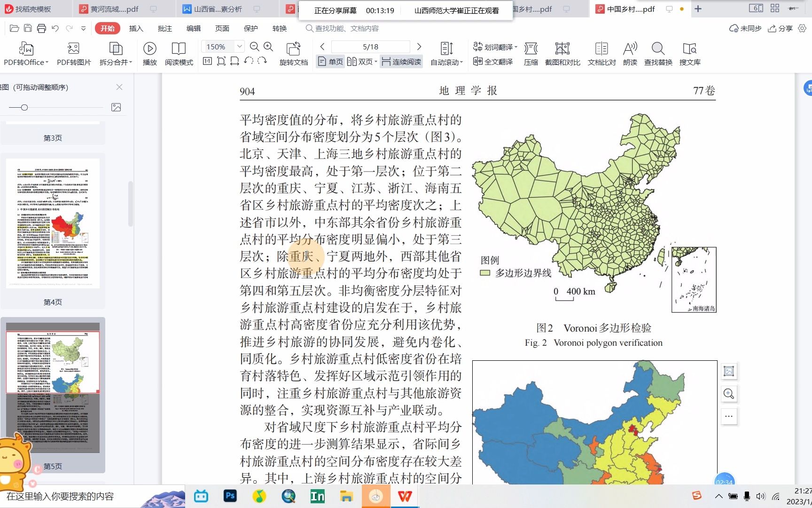Open the 150% zoom level dropdown
This screenshot has width=812, height=508.
click(x=239, y=47)
